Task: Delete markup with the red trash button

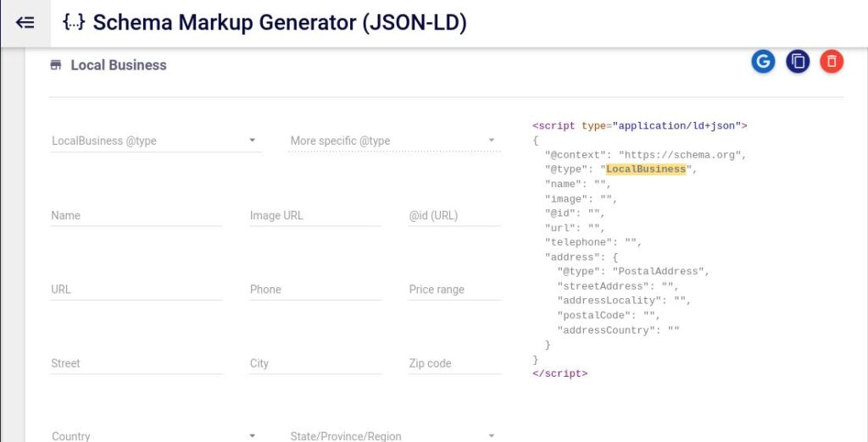Action: click(832, 62)
